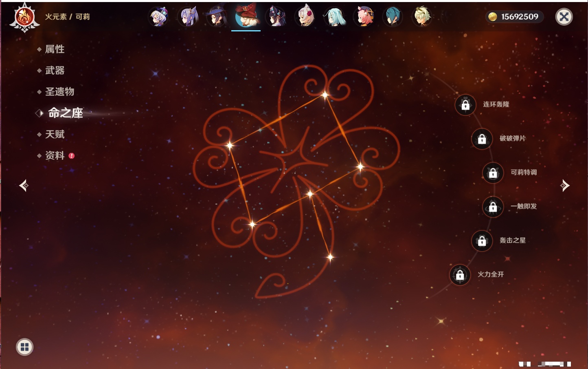Viewport: 588px width, 369px height.
Task: Close the character screen with the X
Action: [x=564, y=17]
